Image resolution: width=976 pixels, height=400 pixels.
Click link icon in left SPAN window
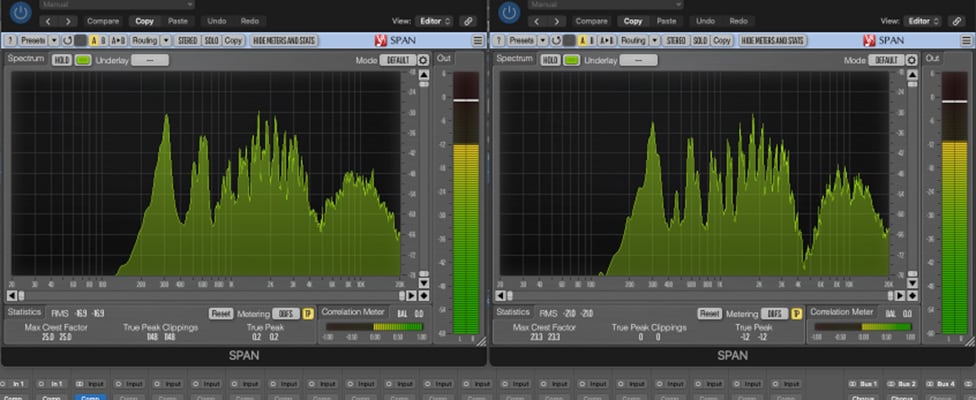(468, 21)
